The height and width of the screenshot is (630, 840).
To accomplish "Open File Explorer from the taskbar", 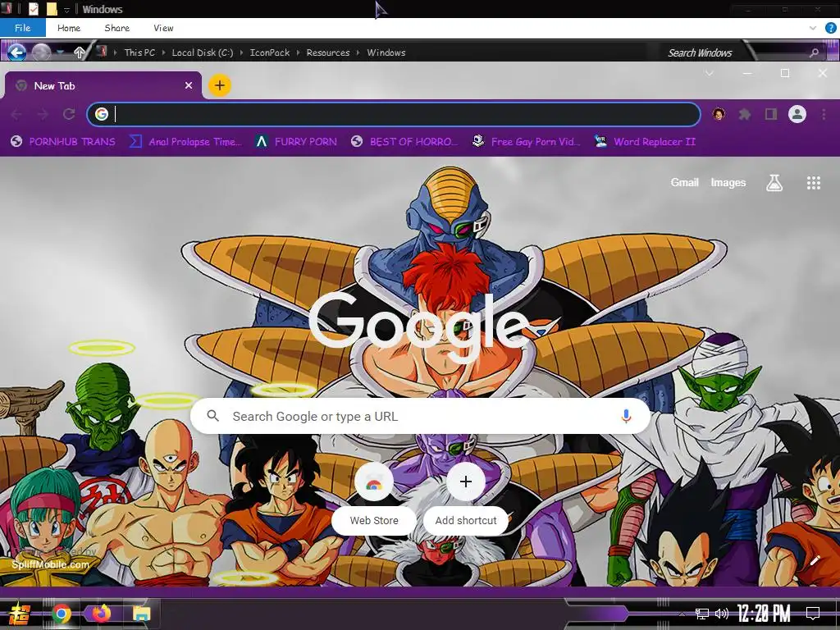I will [141, 614].
